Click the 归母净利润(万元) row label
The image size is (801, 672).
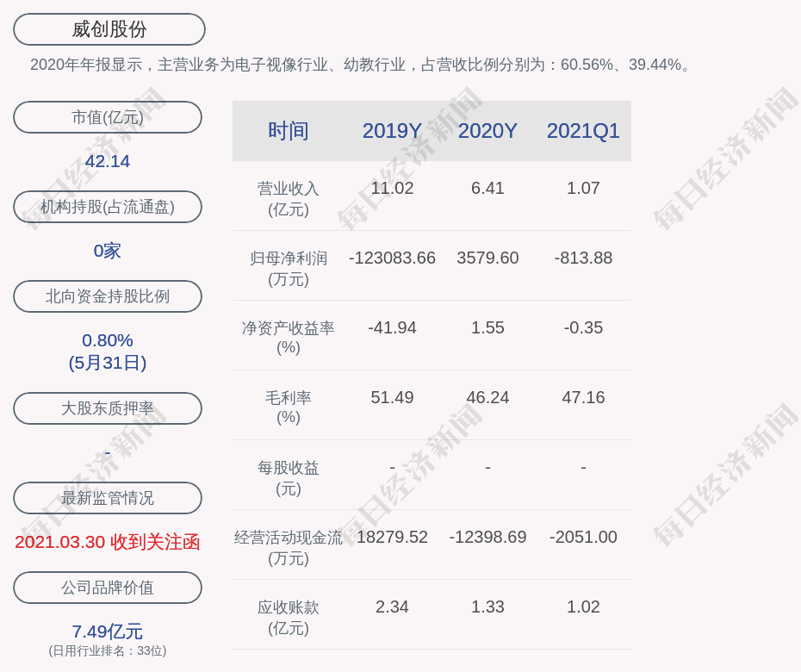click(289, 269)
